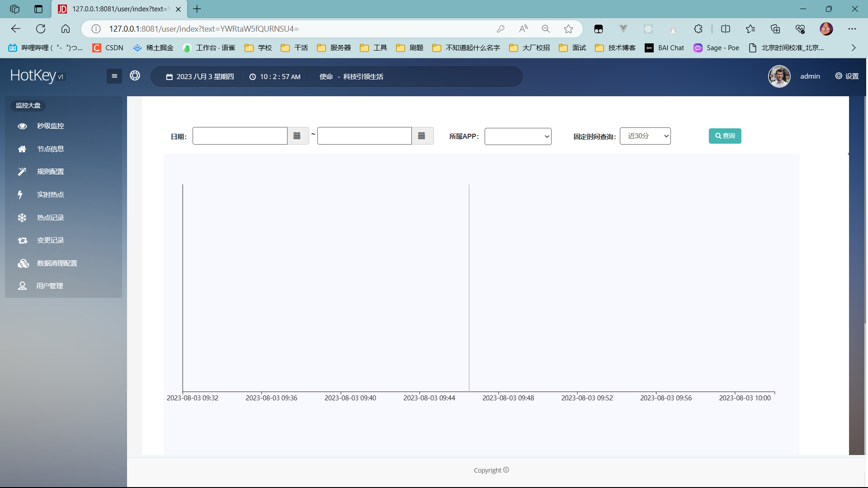Click the 查询 search button
This screenshot has height=488, width=868.
[725, 136]
